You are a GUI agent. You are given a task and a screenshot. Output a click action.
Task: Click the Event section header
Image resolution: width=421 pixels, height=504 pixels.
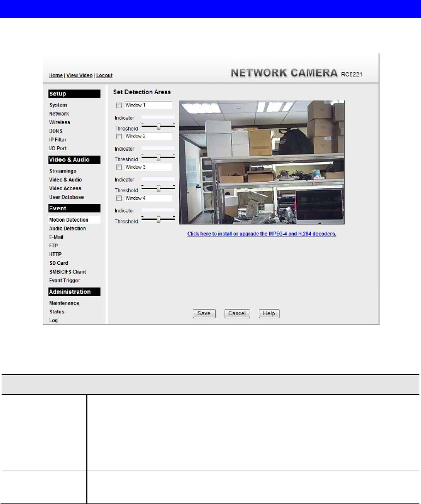click(x=74, y=208)
